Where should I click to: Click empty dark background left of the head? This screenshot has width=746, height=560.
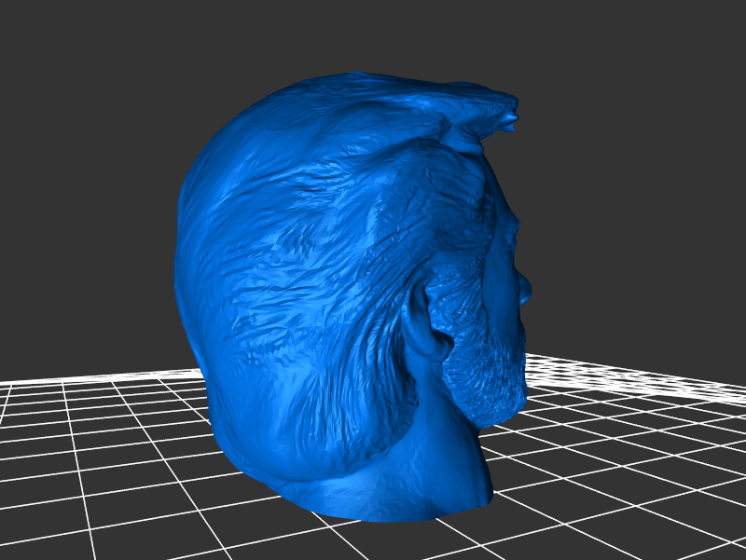84,186
